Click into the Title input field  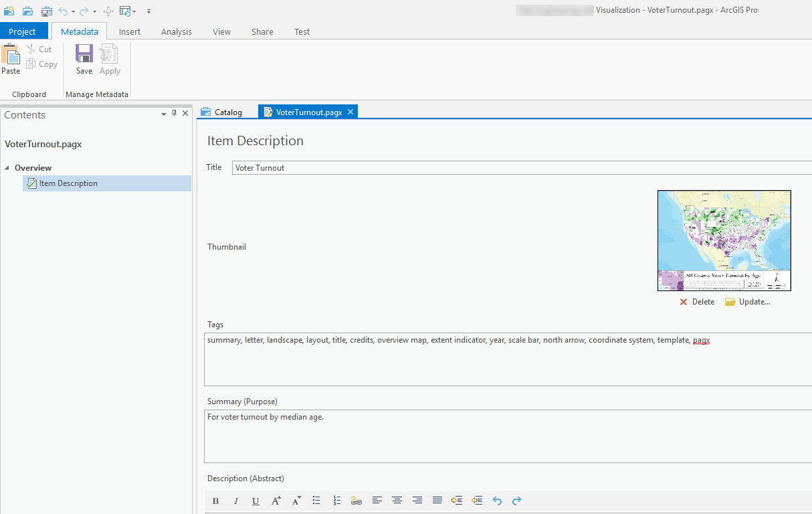click(x=522, y=168)
